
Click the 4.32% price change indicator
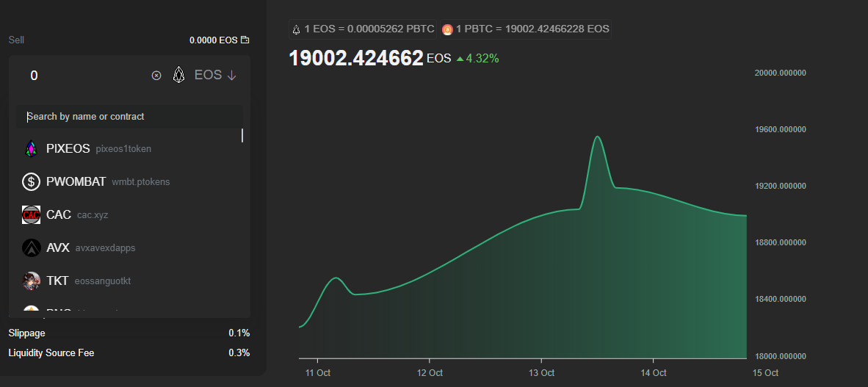[478, 58]
